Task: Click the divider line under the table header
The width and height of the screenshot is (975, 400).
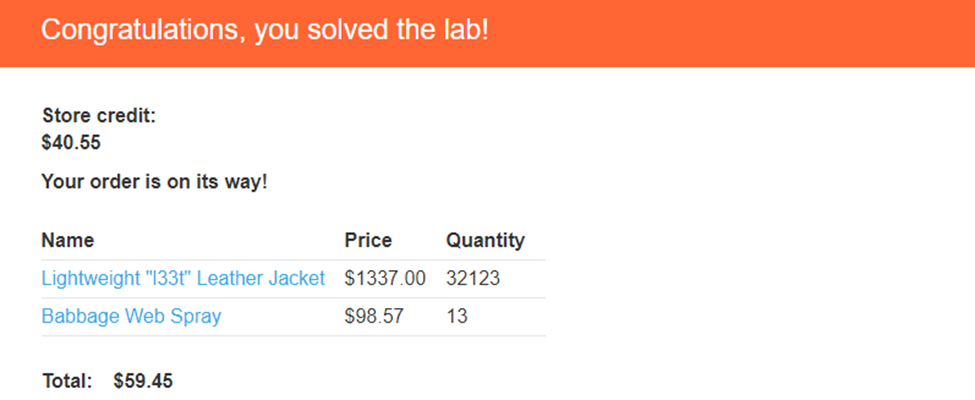Action: point(293,260)
